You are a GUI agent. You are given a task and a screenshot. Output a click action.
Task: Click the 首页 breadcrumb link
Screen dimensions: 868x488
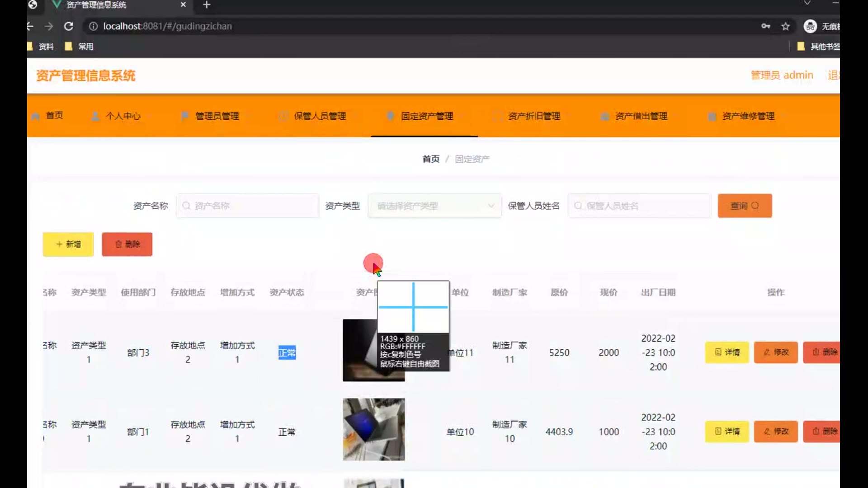(x=431, y=159)
